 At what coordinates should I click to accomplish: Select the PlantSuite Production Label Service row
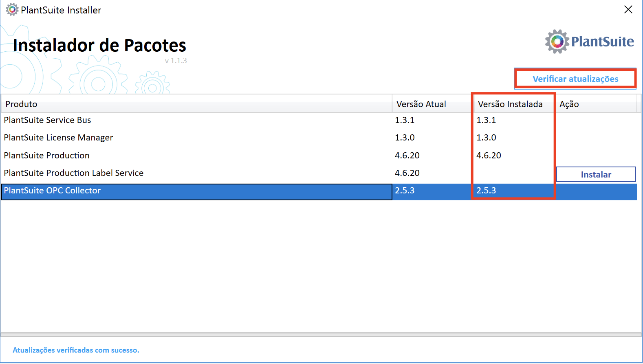(x=319, y=173)
